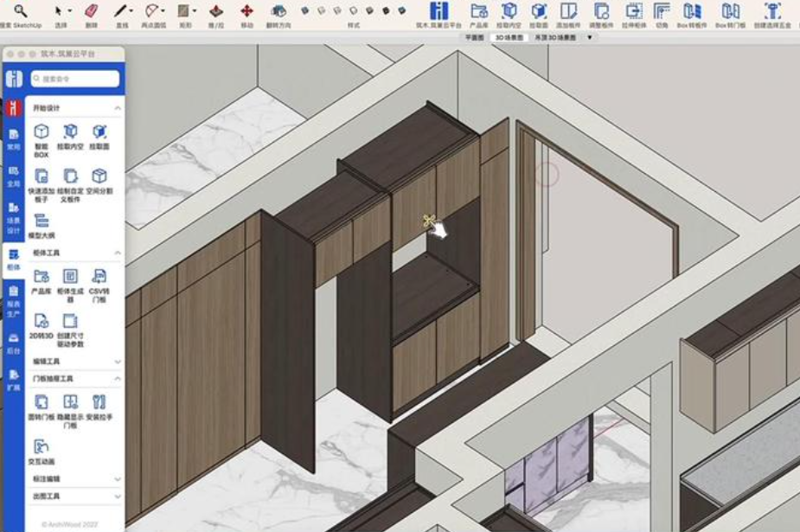This screenshot has width=800, height=532.
Task: Click the search command input field
Action: (x=75, y=79)
